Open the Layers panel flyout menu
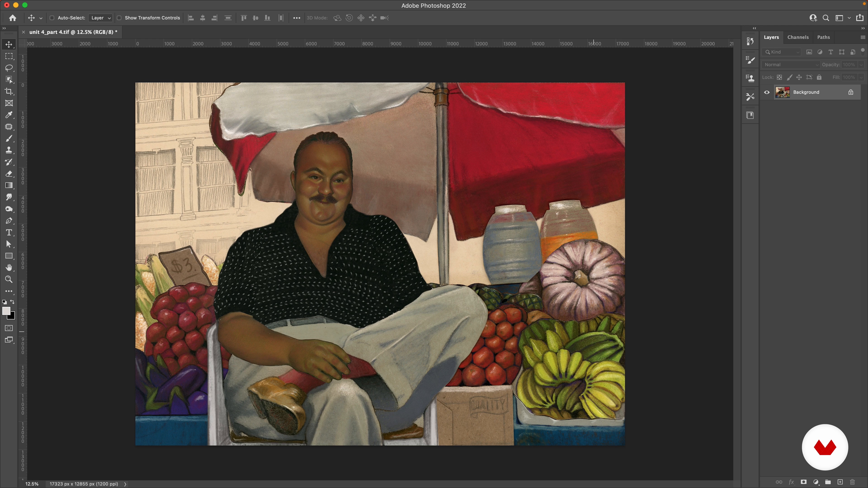 click(x=863, y=37)
